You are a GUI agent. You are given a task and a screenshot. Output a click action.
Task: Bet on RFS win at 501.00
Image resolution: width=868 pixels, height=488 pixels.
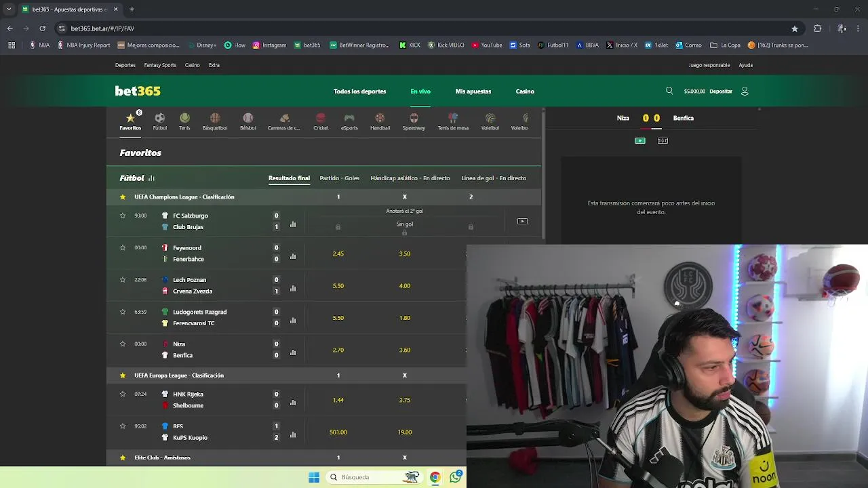pos(338,432)
